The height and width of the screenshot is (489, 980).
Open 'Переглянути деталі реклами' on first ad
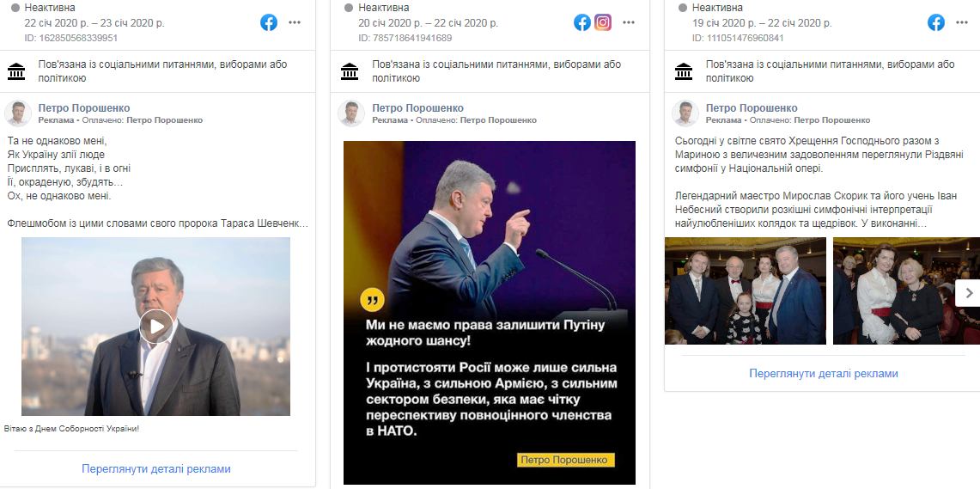point(156,469)
